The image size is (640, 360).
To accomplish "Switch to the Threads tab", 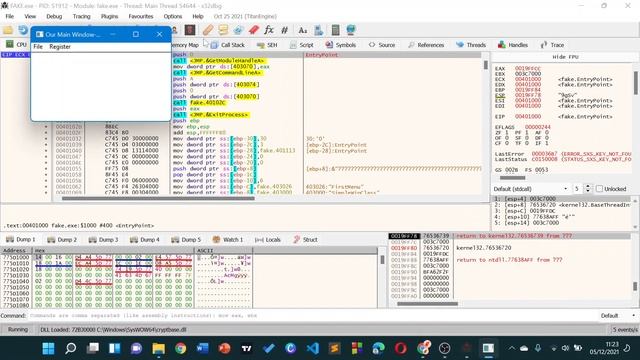I will [471, 45].
